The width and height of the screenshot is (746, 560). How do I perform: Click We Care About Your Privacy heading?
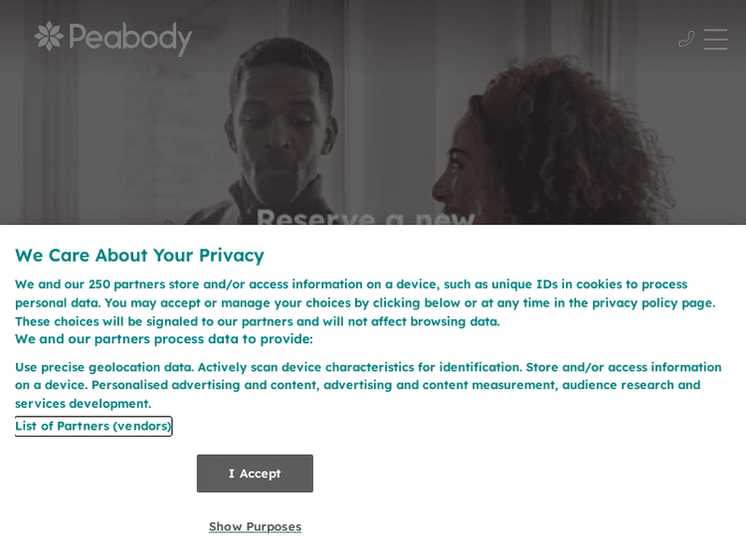[139, 255]
